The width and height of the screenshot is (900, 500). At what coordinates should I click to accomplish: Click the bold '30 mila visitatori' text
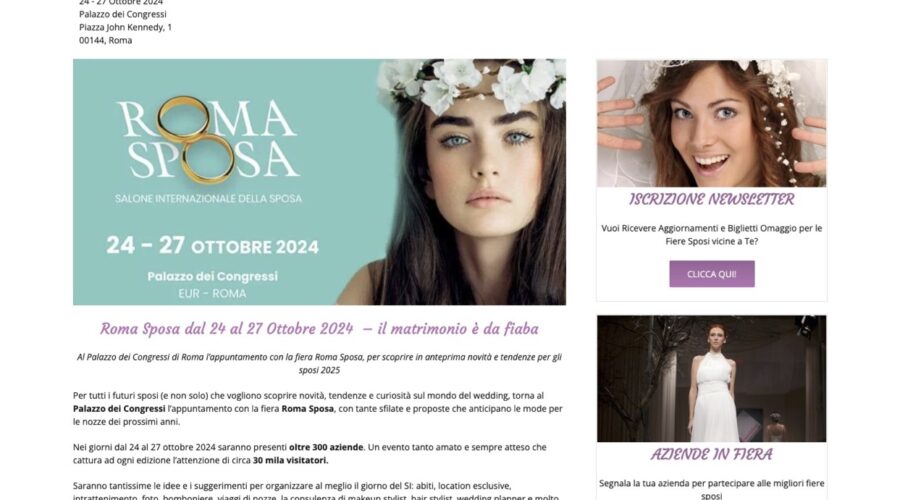pos(290,460)
